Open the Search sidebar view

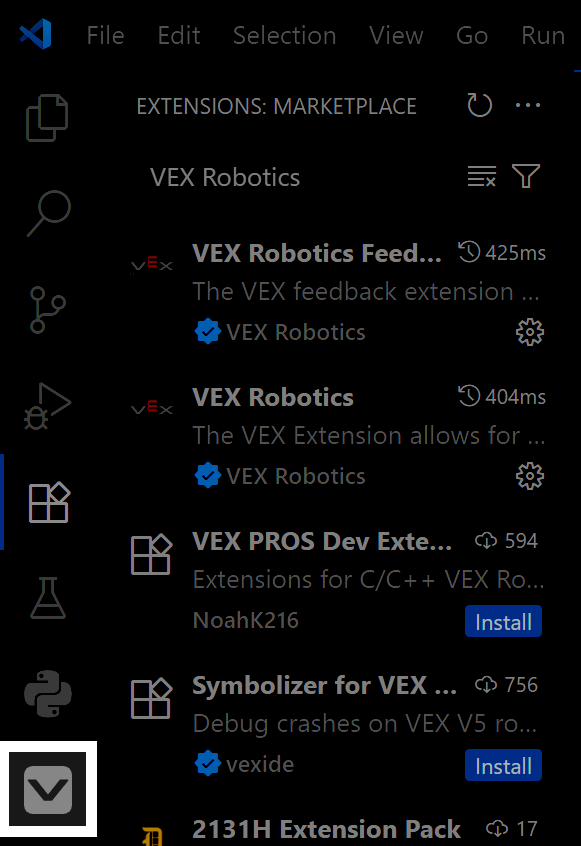(x=46, y=213)
